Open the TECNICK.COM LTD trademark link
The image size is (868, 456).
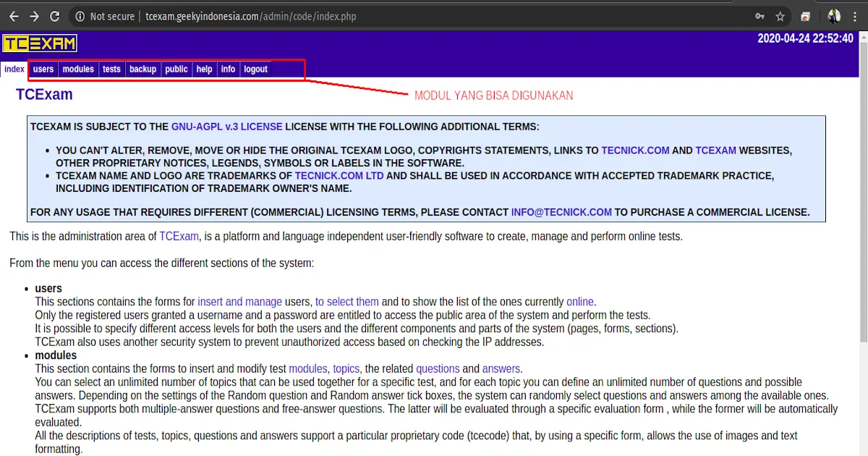[x=340, y=176]
